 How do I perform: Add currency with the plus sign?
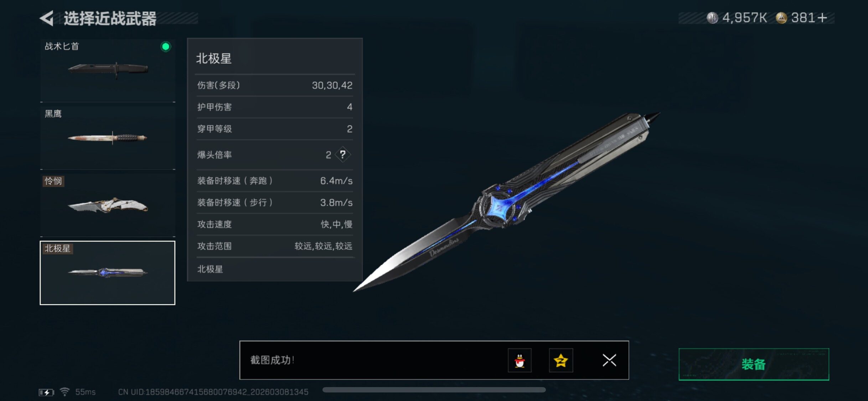tap(822, 18)
